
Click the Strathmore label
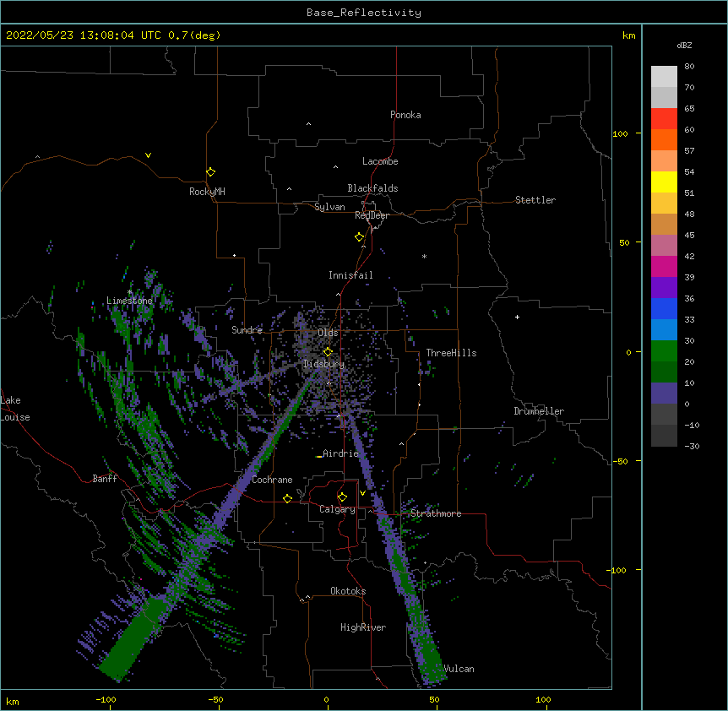click(436, 513)
